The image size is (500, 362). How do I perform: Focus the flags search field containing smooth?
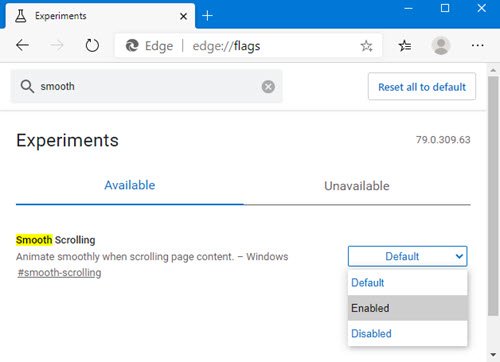tap(147, 86)
